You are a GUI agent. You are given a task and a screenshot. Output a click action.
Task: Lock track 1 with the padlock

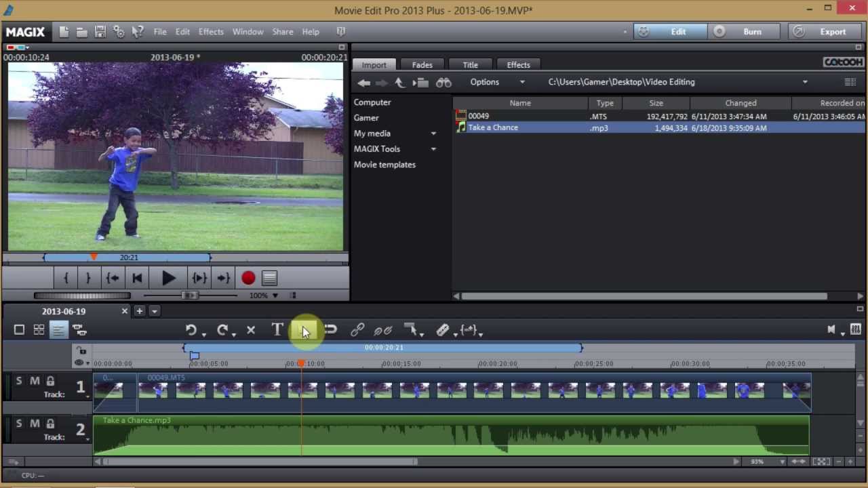click(x=50, y=381)
